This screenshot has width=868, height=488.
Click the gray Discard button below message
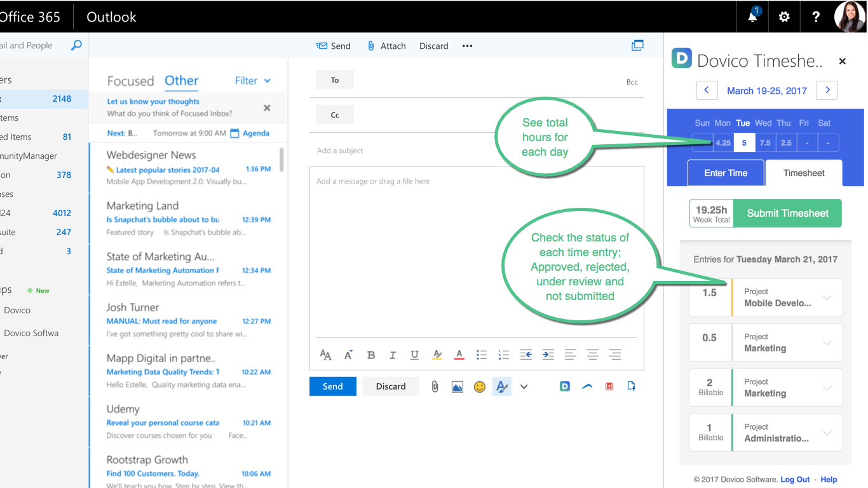(391, 386)
